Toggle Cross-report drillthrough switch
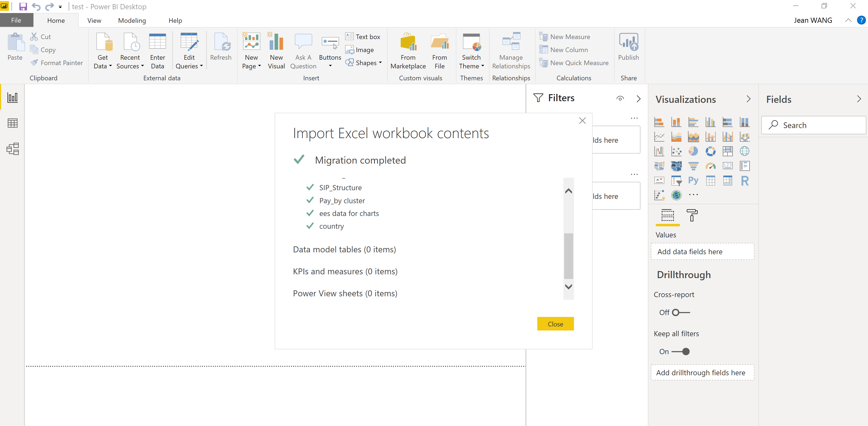Image resolution: width=868 pixels, height=426 pixels. (681, 313)
